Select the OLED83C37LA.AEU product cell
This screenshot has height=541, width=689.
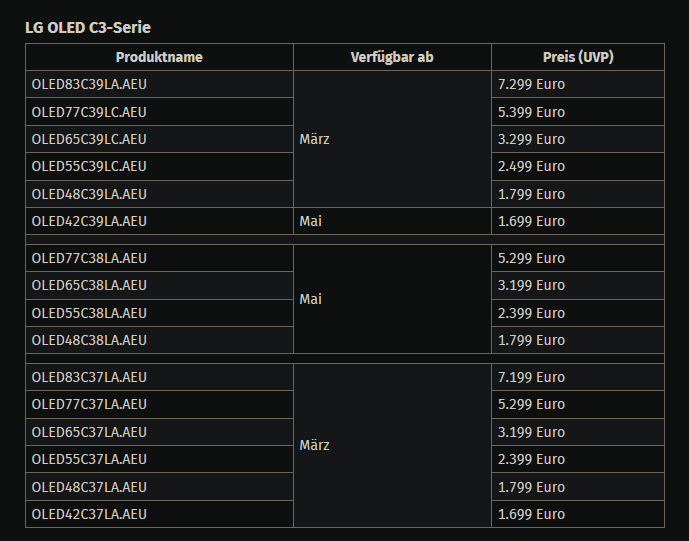coord(159,377)
